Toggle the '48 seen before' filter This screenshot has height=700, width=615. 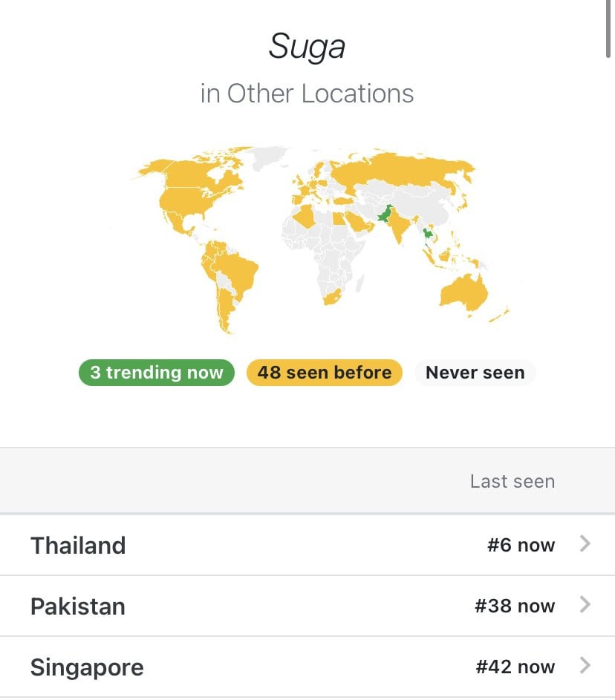(x=325, y=373)
